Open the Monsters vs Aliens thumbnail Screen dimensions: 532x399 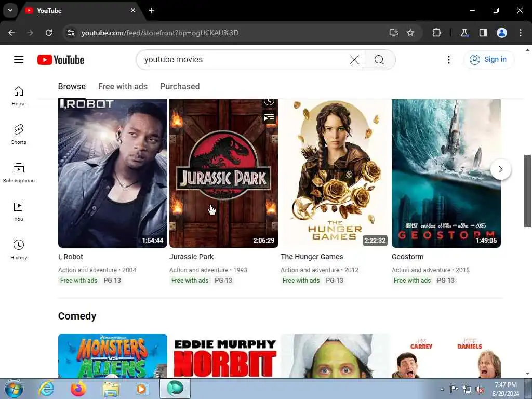pos(113,356)
